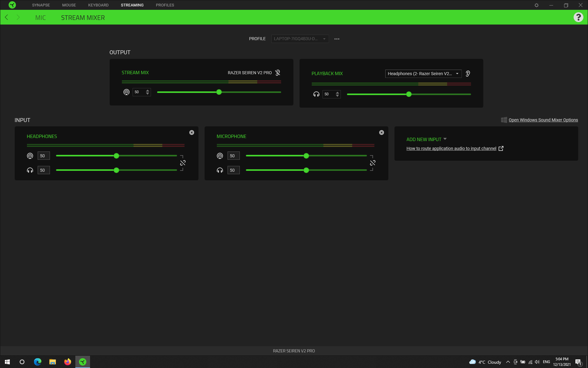Click the help question mark icon
The width and height of the screenshot is (588, 368).
pos(578,17)
